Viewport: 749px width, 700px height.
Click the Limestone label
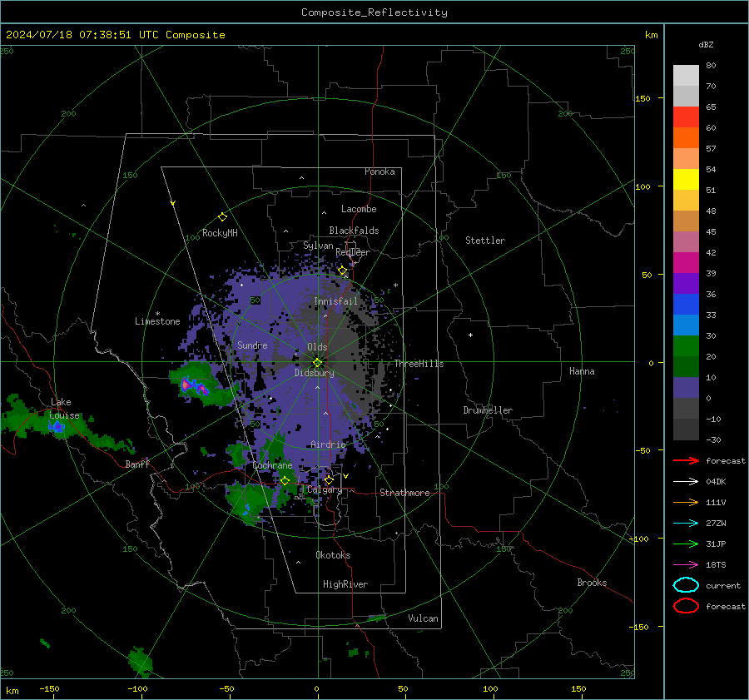(x=157, y=321)
